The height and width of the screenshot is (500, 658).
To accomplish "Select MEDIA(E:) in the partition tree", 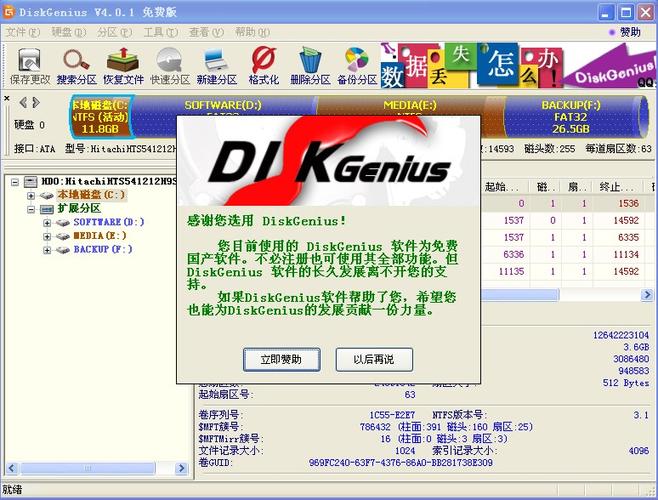I will pos(102,236).
